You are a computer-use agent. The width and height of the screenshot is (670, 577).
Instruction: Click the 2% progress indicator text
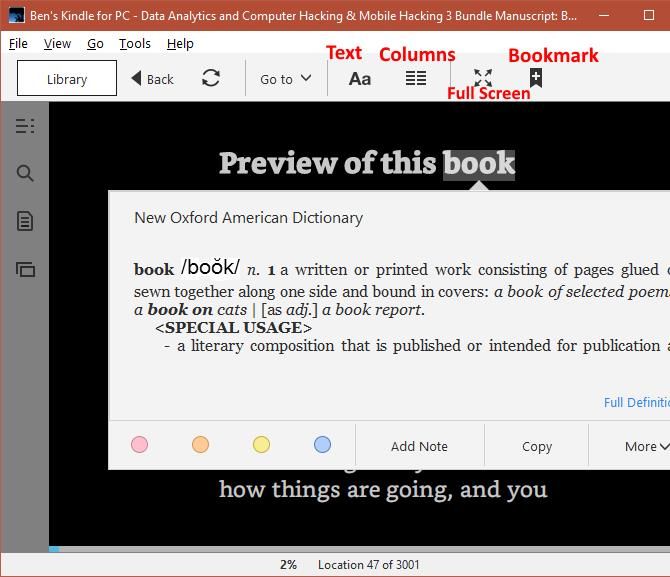pyautogui.click(x=288, y=565)
